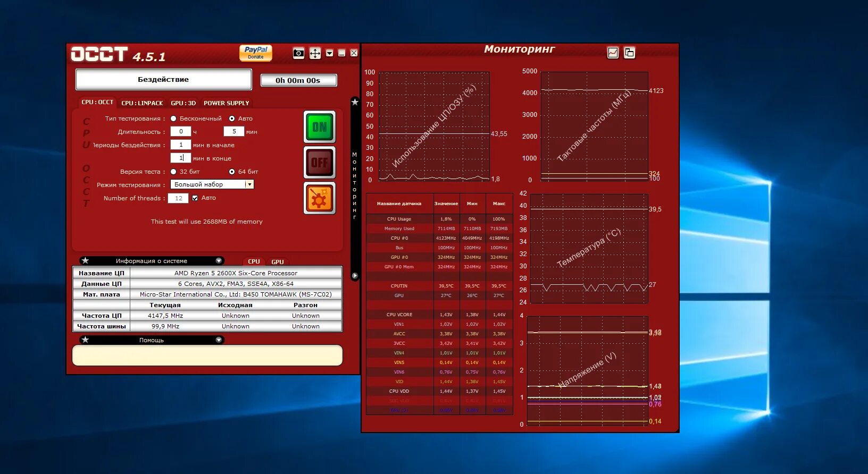Click the Название датчика column header
This screenshot has height=474, width=868.
[x=399, y=204]
